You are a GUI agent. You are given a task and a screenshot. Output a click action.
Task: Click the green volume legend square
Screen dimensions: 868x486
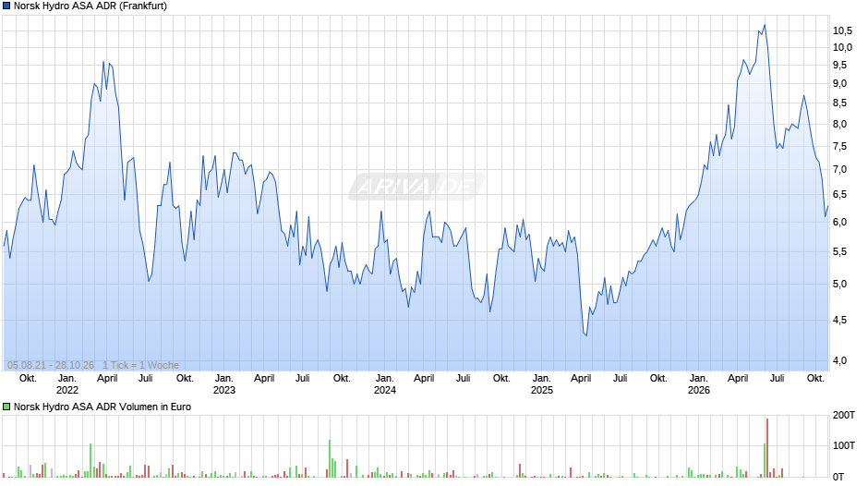(x=6, y=407)
